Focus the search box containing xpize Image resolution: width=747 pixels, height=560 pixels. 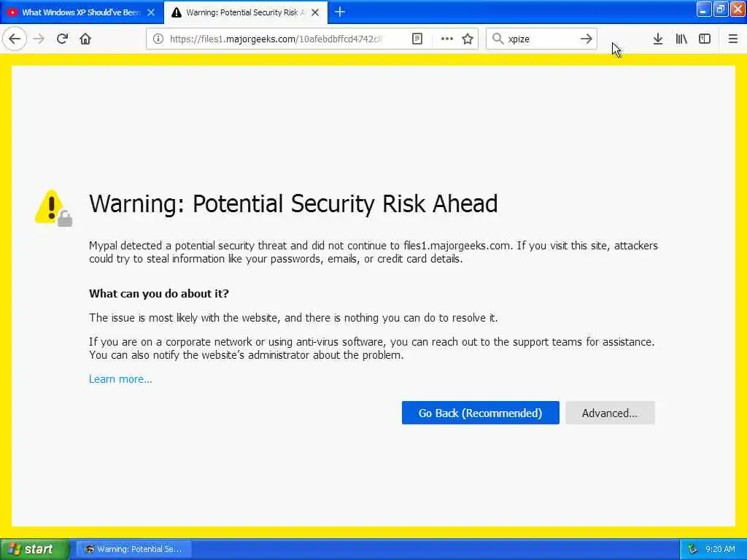tap(542, 39)
